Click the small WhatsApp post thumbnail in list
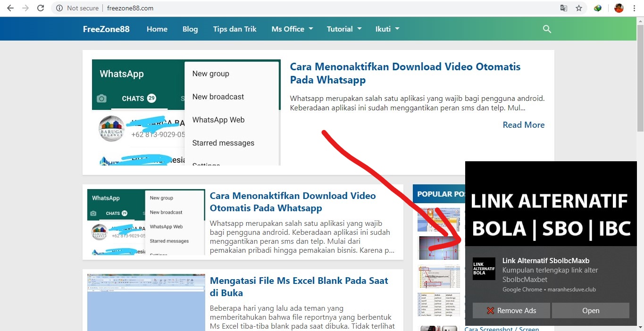This screenshot has width=644, height=331. (146, 222)
